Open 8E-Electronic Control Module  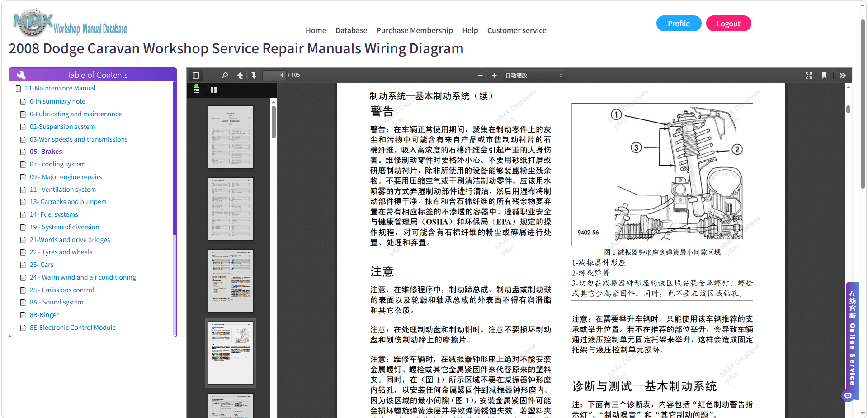click(73, 328)
